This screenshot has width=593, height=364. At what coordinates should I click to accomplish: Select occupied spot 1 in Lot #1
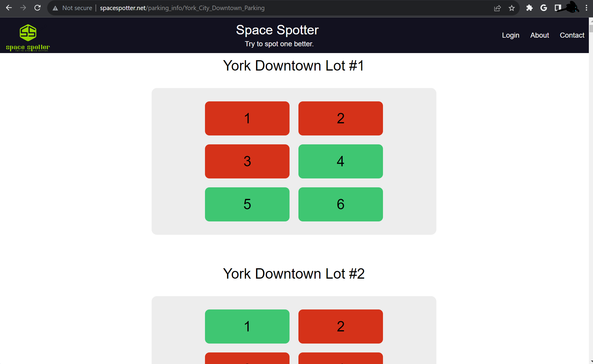[x=247, y=118]
